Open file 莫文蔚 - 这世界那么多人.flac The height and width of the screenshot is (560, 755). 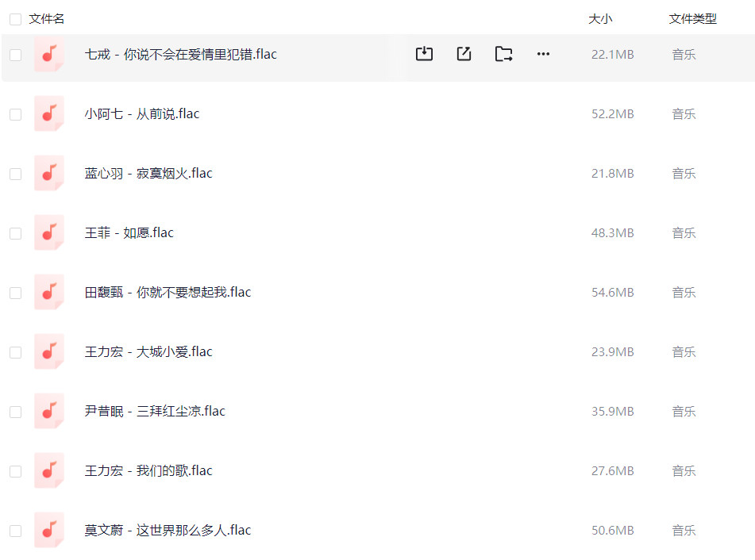click(x=168, y=530)
